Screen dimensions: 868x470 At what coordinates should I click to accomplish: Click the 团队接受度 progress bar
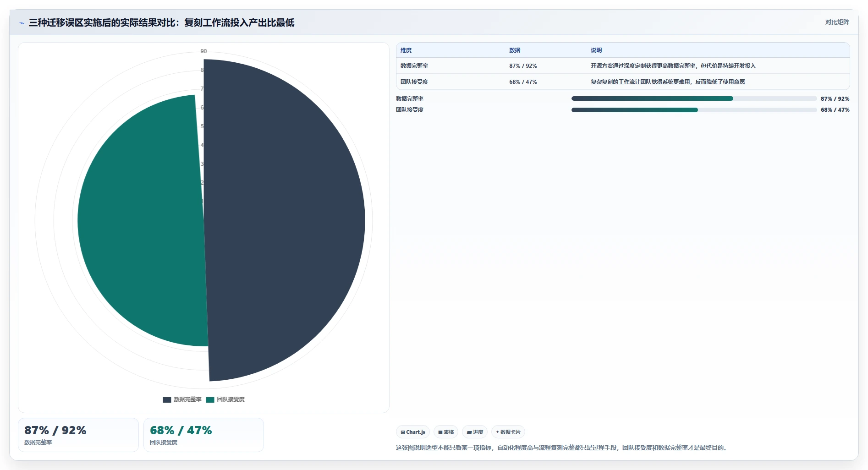click(694, 110)
